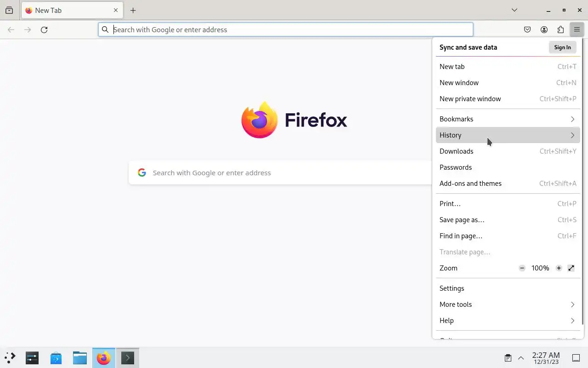Image resolution: width=588 pixels, height=368 pixels.
Task: Reset zoom by clicking 100%
Action: point(540,268)
